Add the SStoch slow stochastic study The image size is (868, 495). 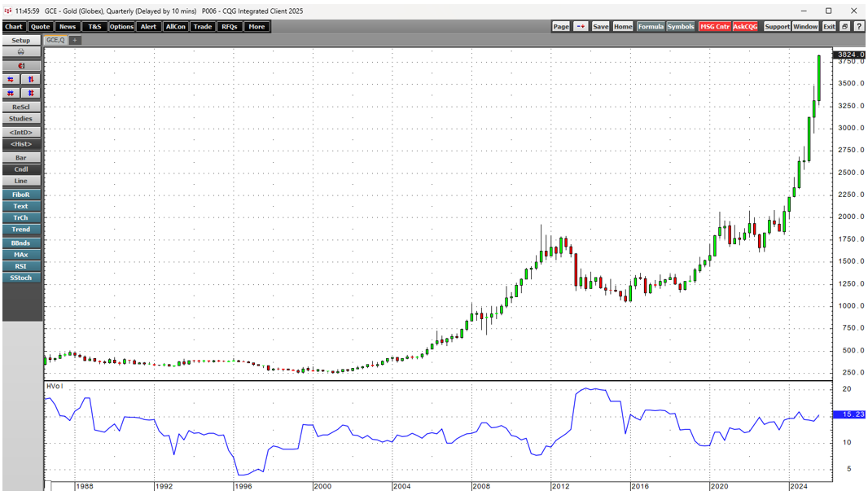(21, 278)
